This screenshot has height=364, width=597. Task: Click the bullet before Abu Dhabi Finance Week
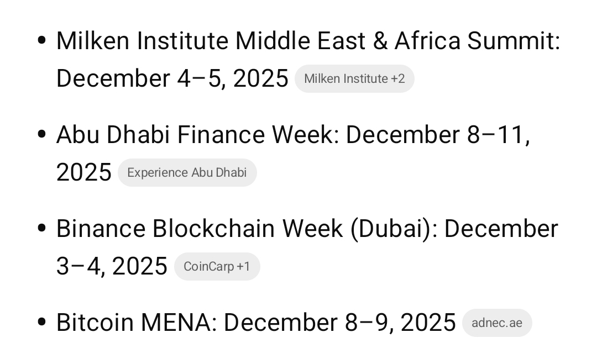point(41,134)
